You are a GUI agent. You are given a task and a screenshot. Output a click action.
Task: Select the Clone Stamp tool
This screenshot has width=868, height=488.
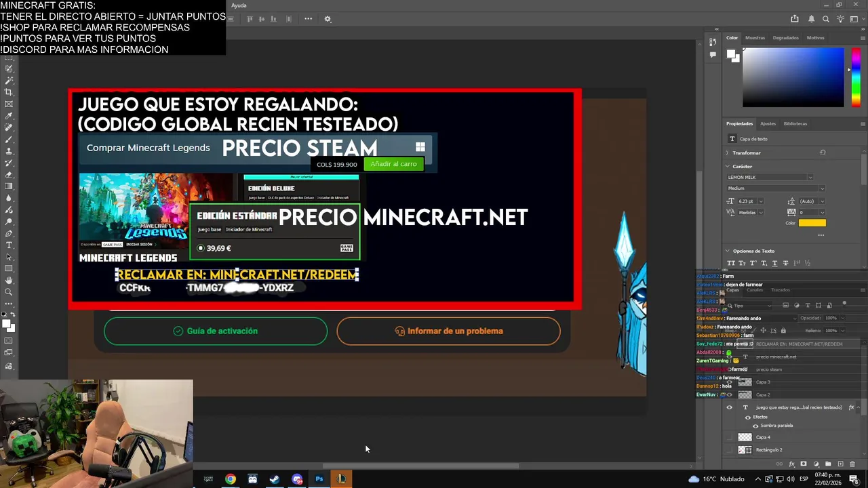click(x=9, y=151)
